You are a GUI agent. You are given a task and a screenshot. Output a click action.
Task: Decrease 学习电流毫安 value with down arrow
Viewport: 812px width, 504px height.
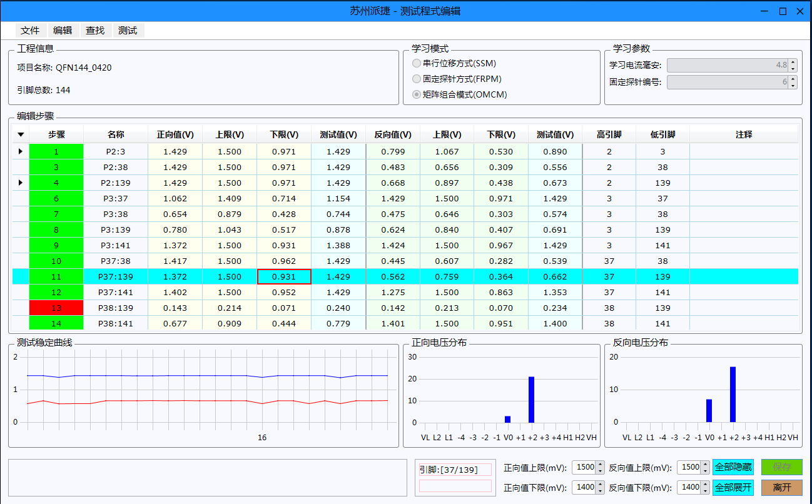pos(793,68)
